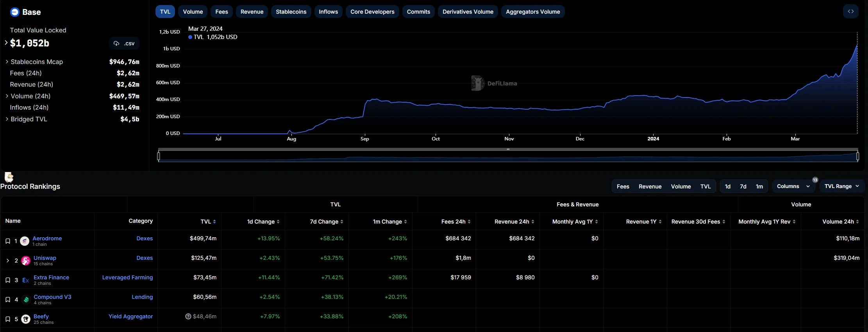Sort by the TVL column arrows
The width and height of the screenshot is (868, 332).
point(214,222)
